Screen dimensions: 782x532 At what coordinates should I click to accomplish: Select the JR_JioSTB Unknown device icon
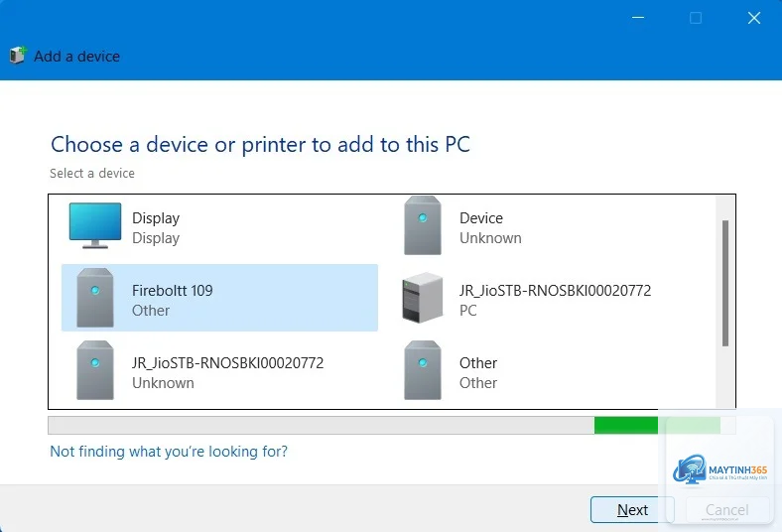(x=94, y=370)
